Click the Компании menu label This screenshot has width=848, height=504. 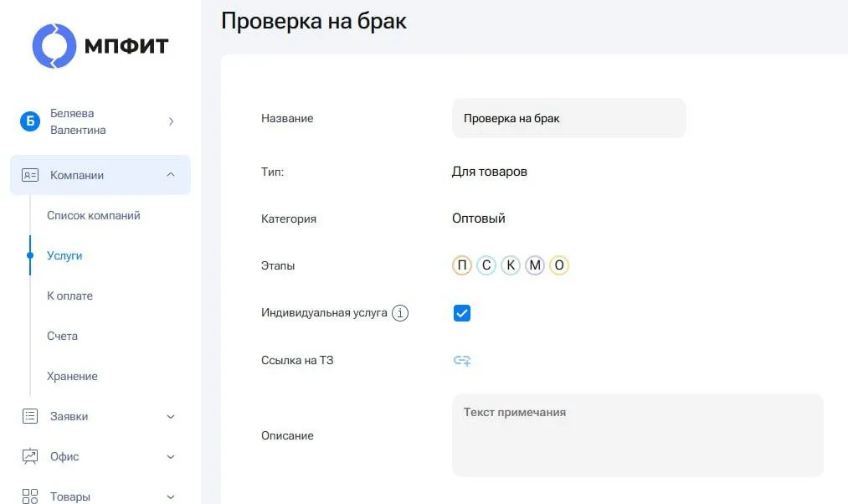coord(77,175)
